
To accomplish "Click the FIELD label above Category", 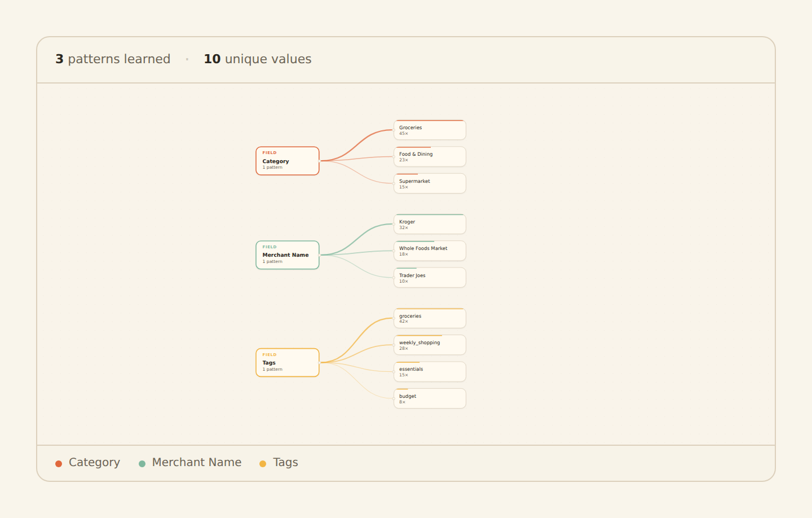I will 270,153.
